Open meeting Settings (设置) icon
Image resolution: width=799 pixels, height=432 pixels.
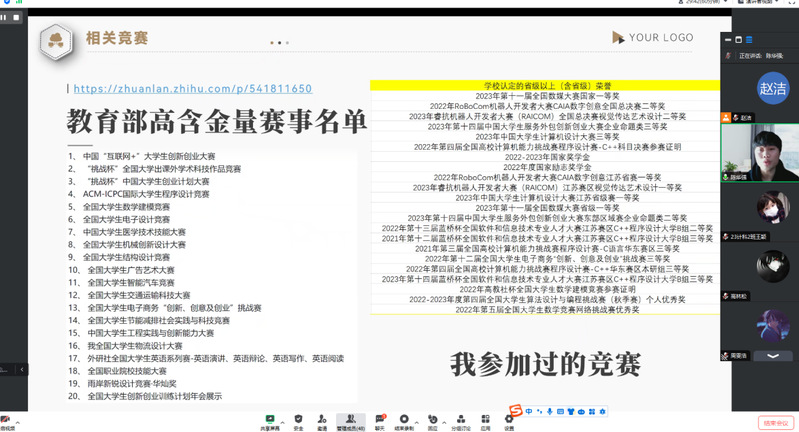pyautogui.click(x=509, y=419)
